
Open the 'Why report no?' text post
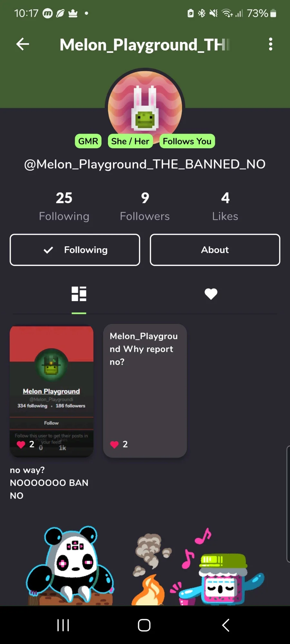145,391
